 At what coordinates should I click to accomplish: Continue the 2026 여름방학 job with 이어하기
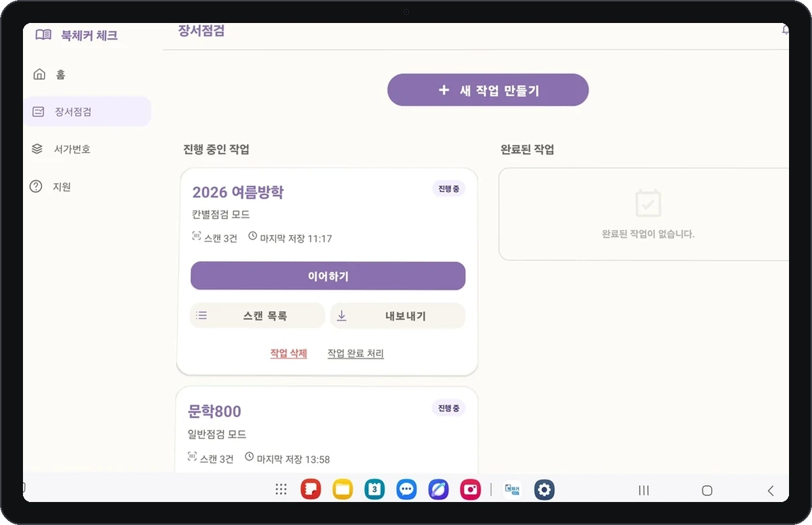coord(328,276)
